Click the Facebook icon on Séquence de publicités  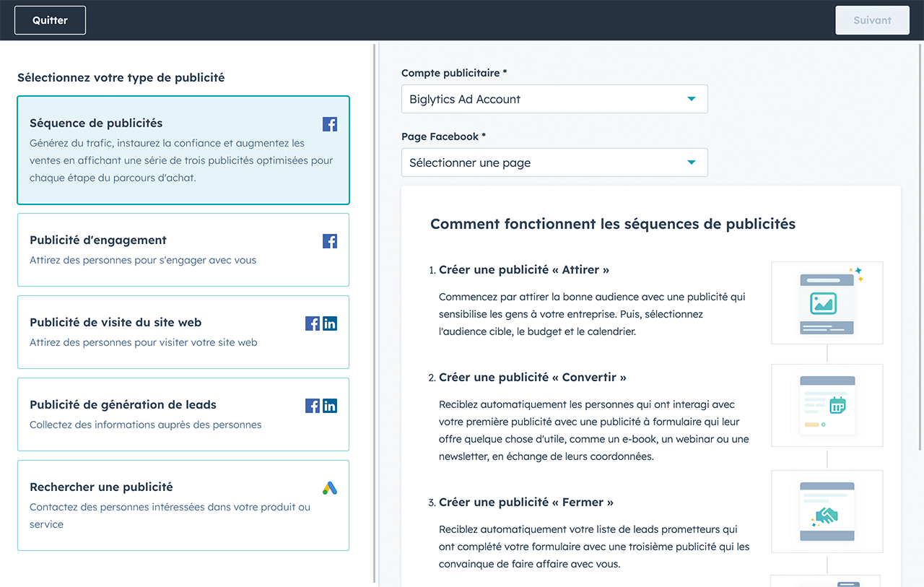click(x=330, y=124)
